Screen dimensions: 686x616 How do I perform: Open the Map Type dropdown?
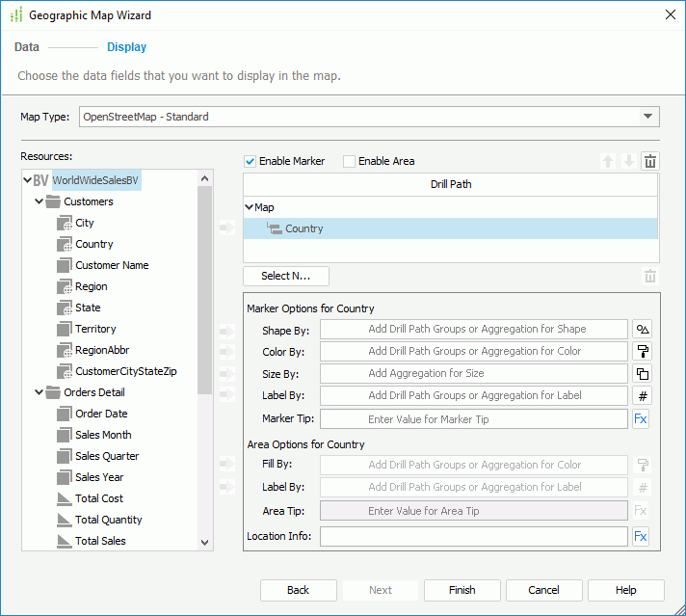coord(647,117)
